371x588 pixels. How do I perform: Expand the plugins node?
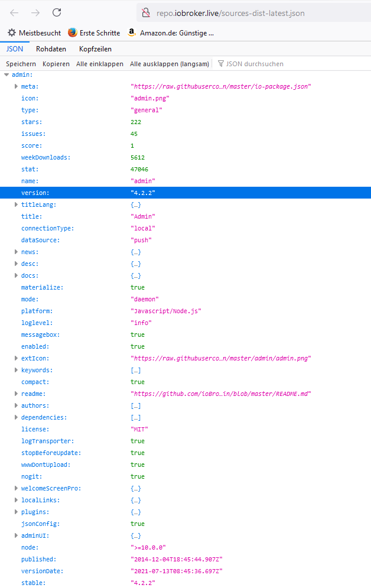tap(16, 512)
